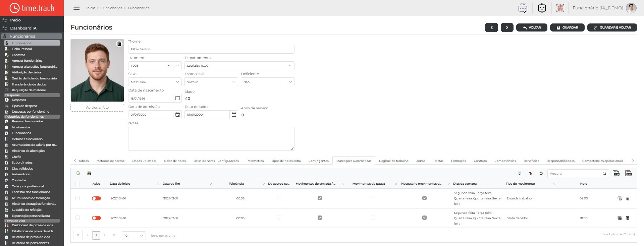Open the exit date calendar picker
This screenshot has height=246, width=644.
click(x=234, y=115)
